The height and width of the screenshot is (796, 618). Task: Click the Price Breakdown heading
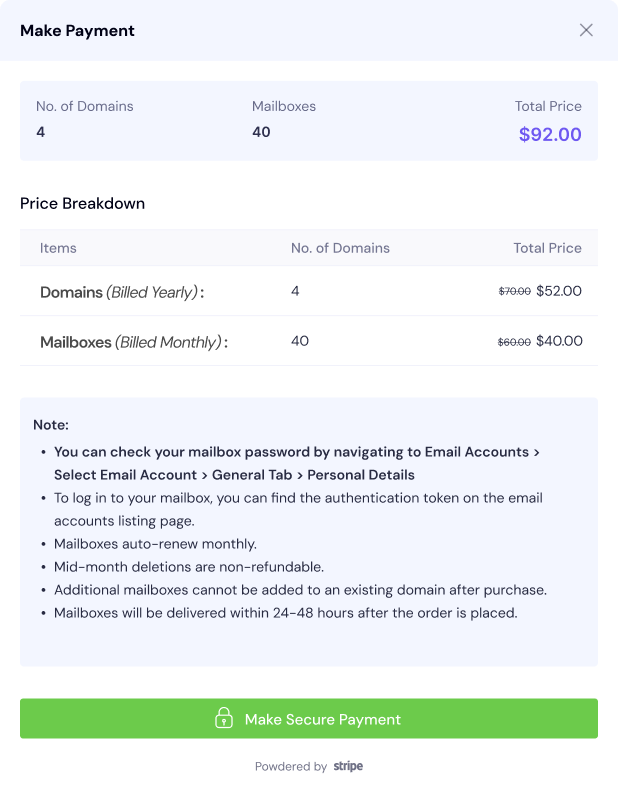click(x=82, y=203)
